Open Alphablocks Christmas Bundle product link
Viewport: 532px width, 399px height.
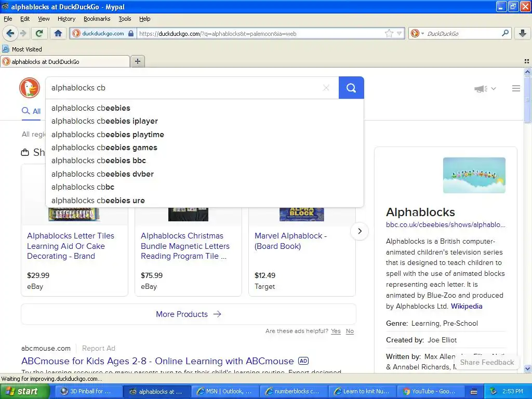pos(185,246)
